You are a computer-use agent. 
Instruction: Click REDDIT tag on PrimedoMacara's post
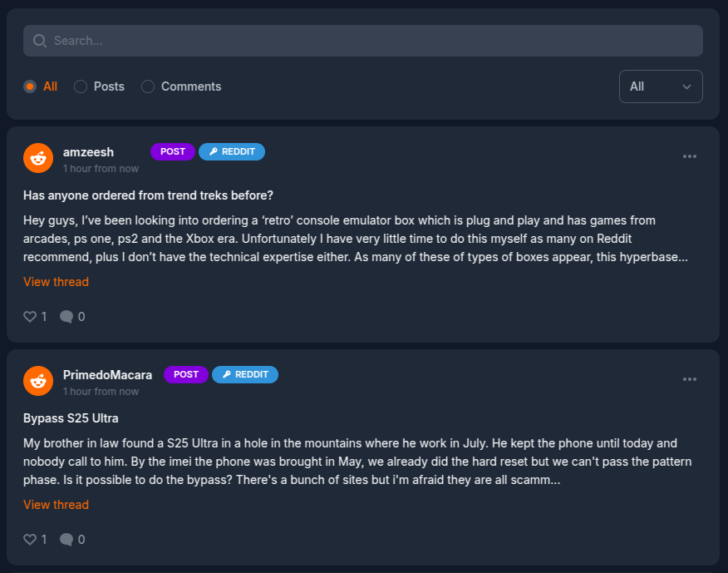(x=245, y=374)
